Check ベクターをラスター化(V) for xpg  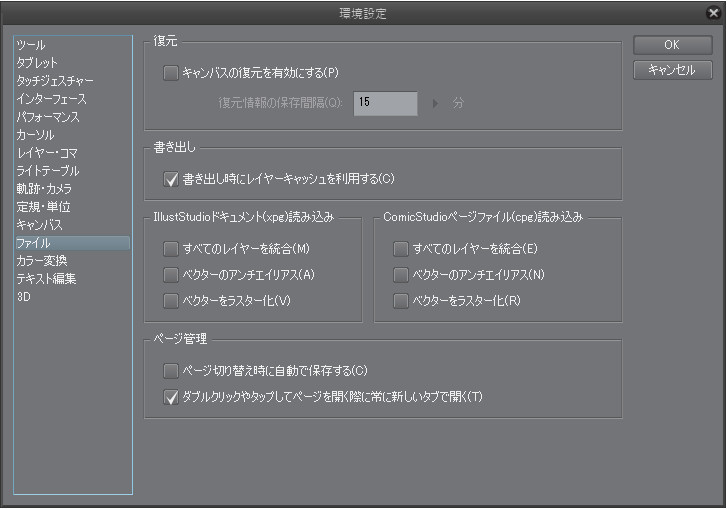171,301
